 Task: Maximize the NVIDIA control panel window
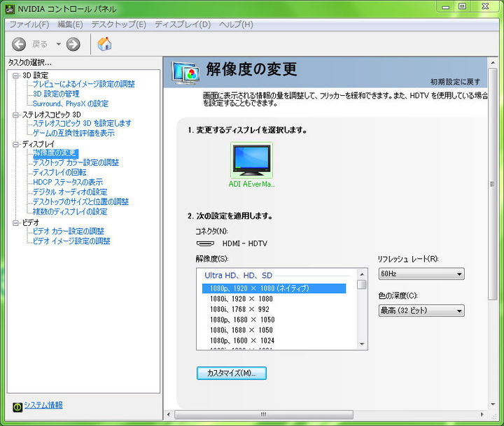coord(462,7)
